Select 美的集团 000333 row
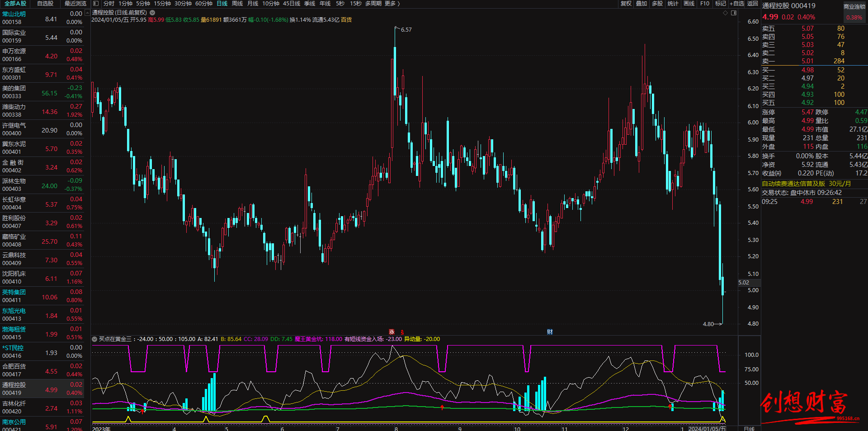Image resolution: width=868 pixels, height=431 pixels. point(42,92)
